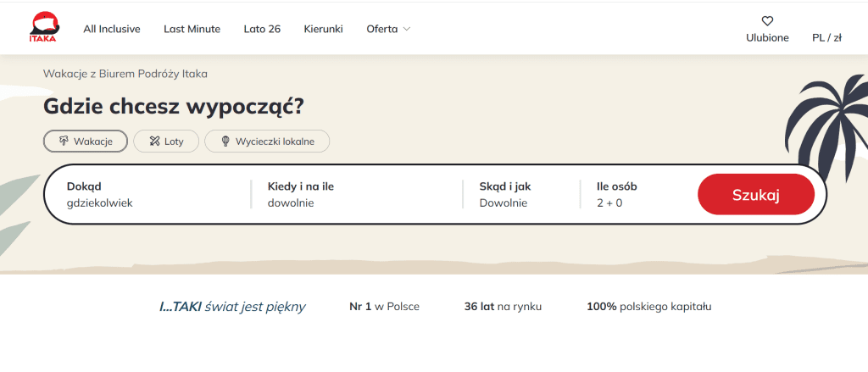Open the All Inclusive menu item
Image resolution: width=868 pixels, height=372 pixels.
click(x=112, y=29)
